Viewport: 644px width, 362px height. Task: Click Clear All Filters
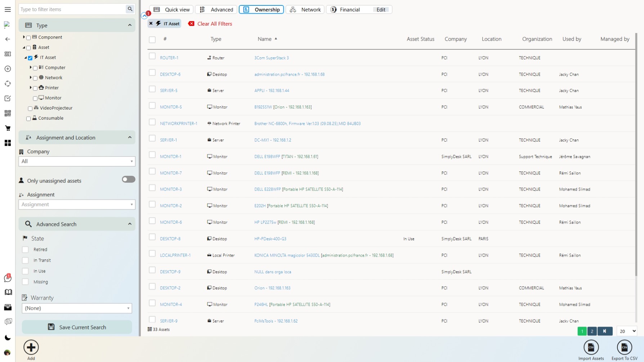tap(214, 24)
